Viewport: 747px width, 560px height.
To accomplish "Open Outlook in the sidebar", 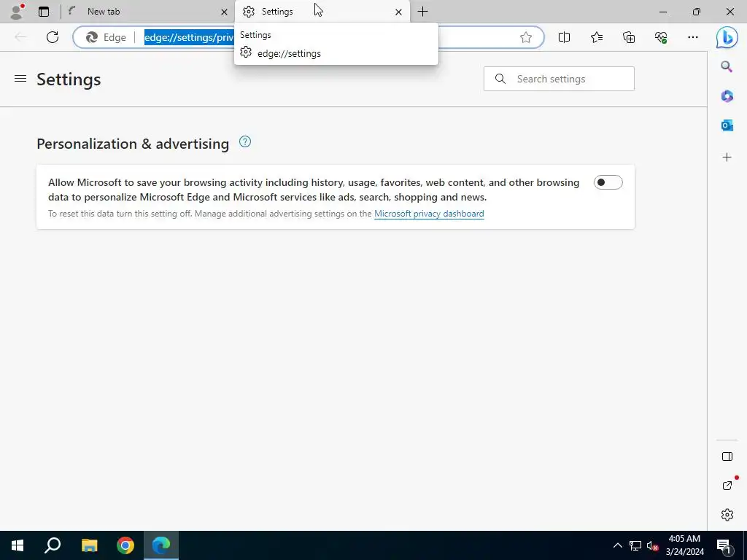I will pyautogui.click(x=727, y=125).
